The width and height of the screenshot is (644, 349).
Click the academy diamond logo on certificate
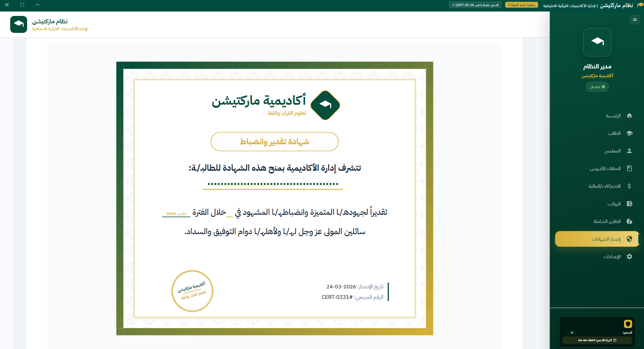[x=325, y=105]
